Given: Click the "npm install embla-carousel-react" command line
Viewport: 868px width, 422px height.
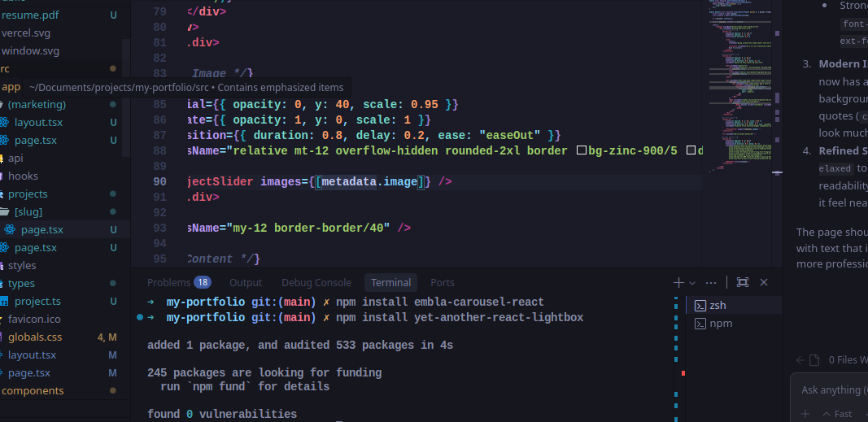Looking at the screenshot, I should click(x=440, y=302).
